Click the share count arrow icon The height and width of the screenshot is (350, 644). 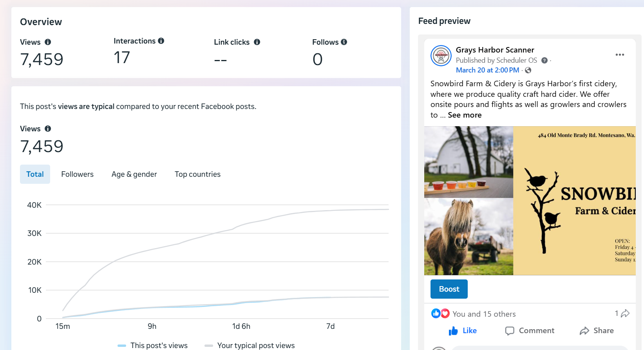pyautogui.click(x=625, y=313)
